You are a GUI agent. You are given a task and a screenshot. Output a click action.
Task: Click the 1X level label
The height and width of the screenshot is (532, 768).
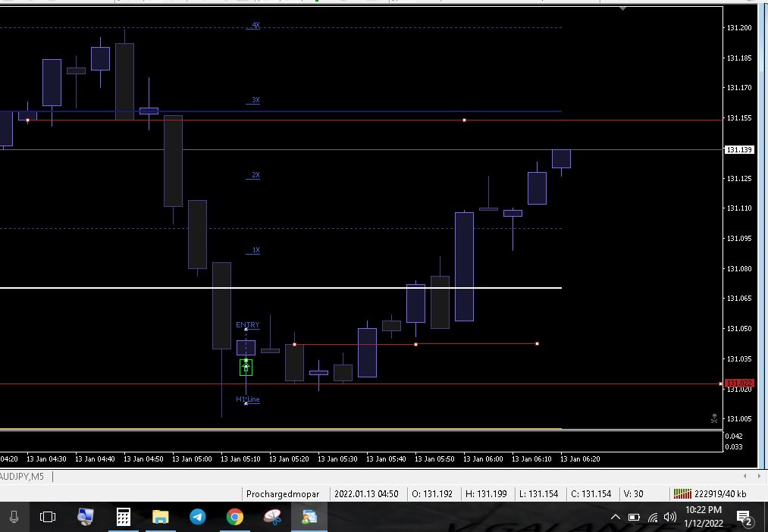tap(255, 249)
